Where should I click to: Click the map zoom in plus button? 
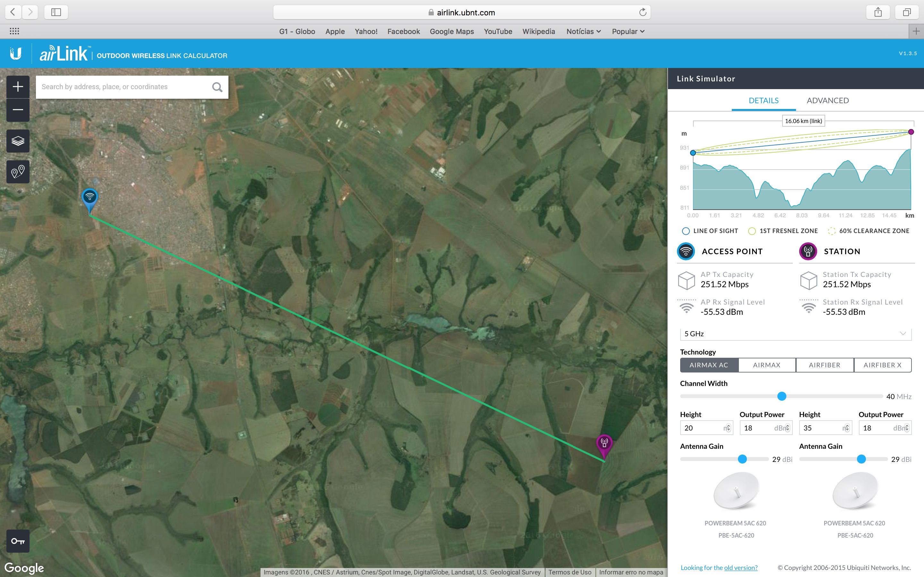tap(18, 87)
